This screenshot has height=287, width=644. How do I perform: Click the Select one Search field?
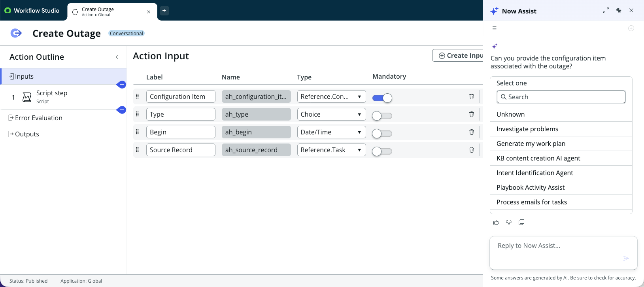[x=561, y=97]
